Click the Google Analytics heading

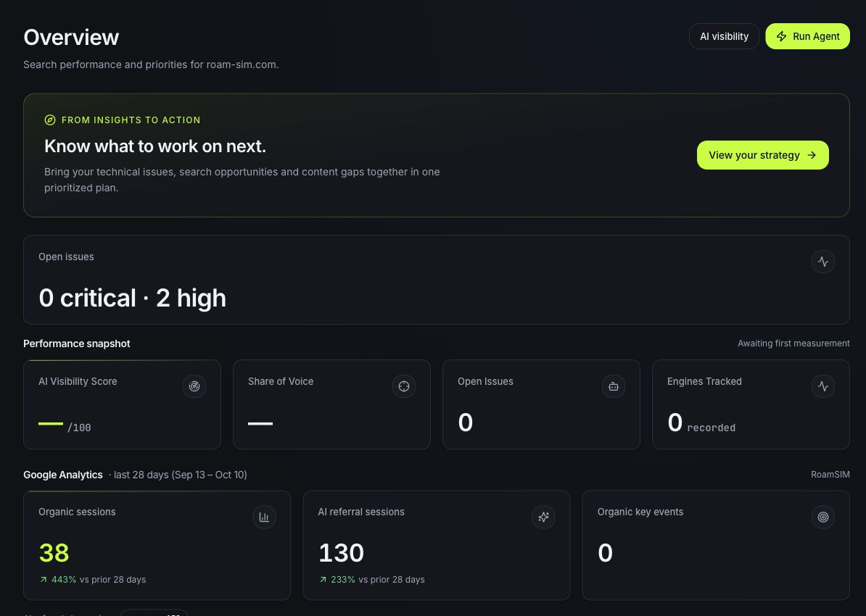[63, 475]
